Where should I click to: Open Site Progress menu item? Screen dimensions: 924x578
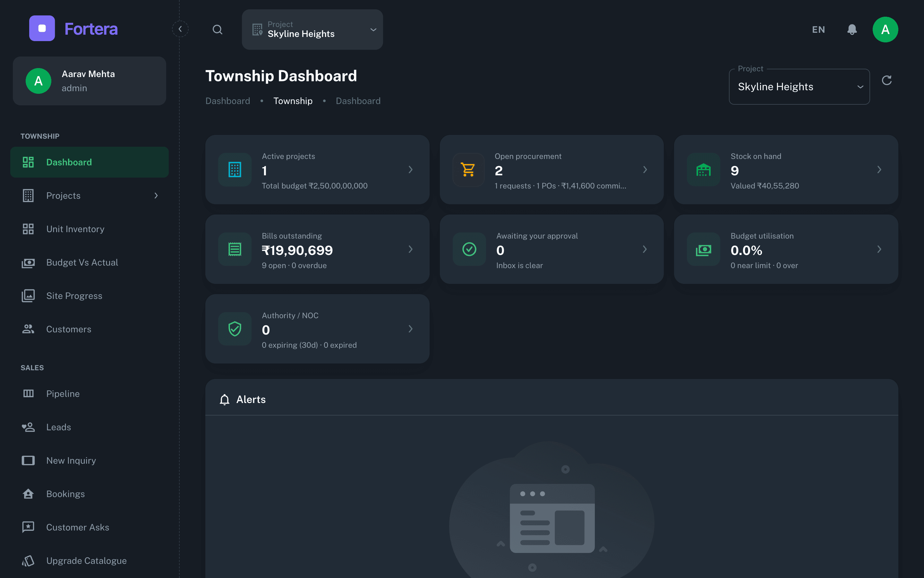(x=89, y=296)
